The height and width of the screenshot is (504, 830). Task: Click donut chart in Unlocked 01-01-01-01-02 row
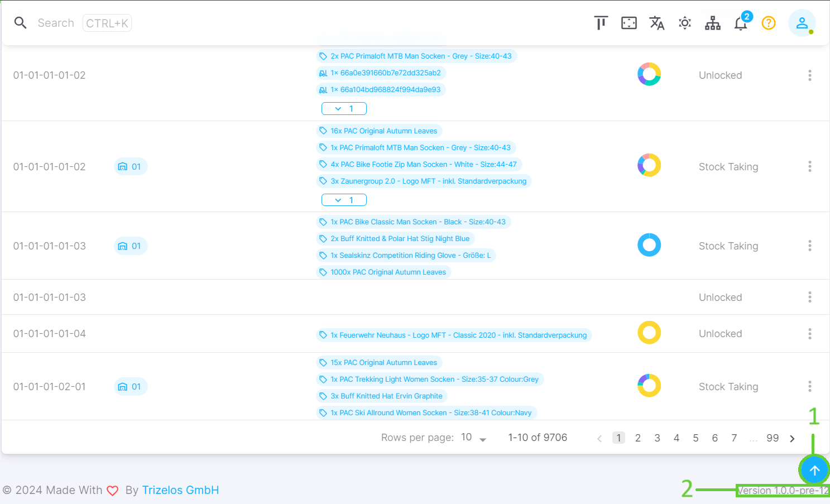(649, 74)
